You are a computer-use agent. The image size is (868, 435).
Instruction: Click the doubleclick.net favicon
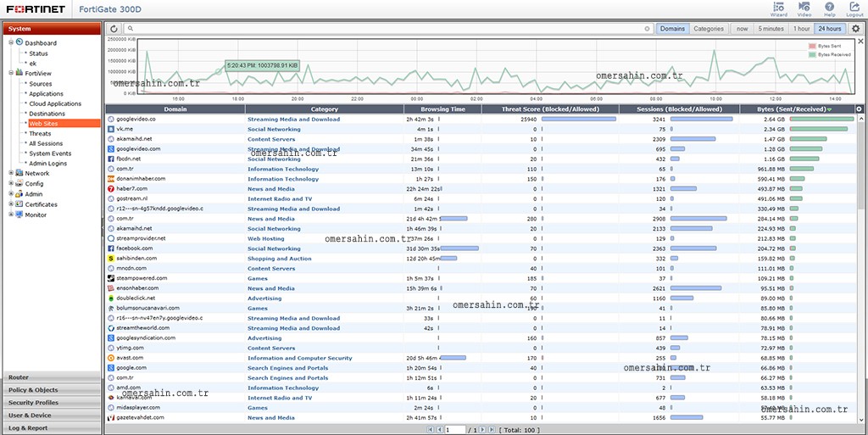pos(111,298)
